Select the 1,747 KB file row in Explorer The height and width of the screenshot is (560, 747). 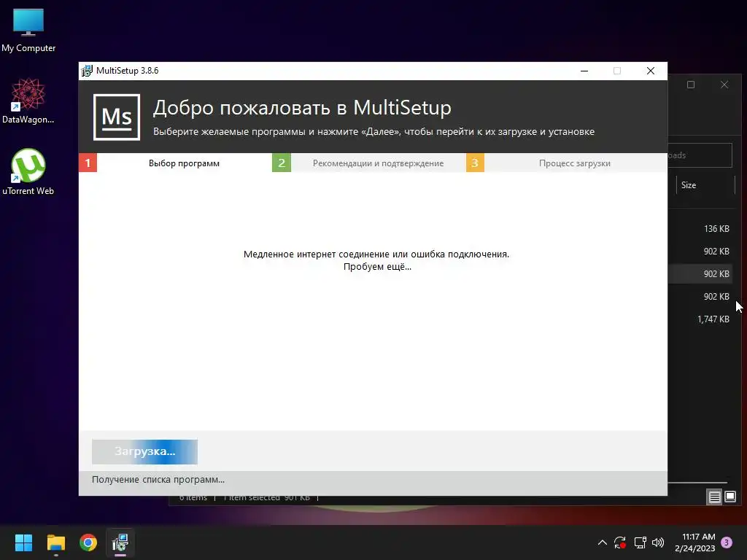(x=700, y=319)
